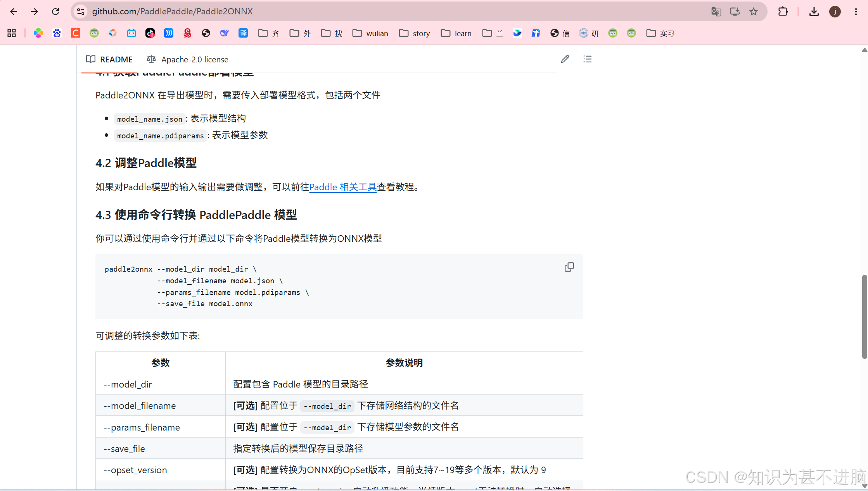Open the browser extensions menu
This screenshot has width=868, height=491.
click(x=783, y=12)
